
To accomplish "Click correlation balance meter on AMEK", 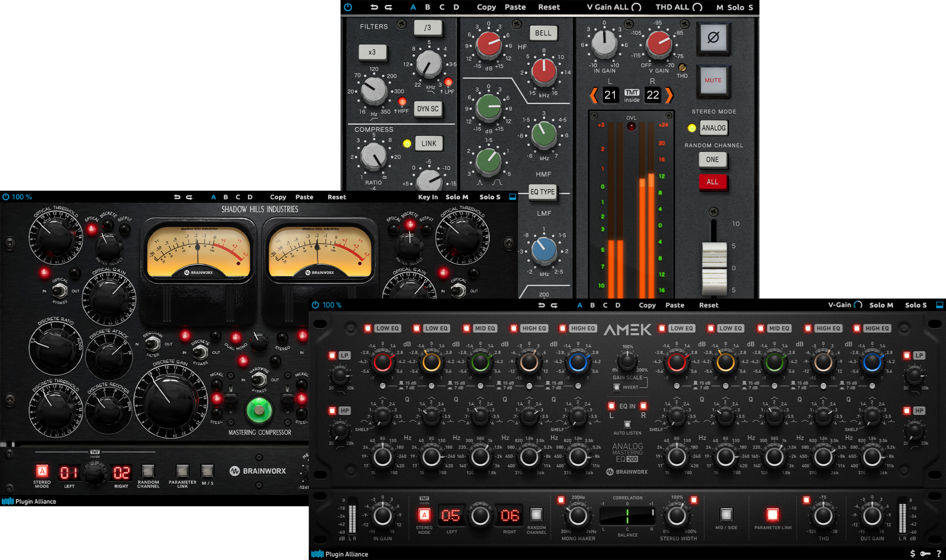I will [627, 516].
